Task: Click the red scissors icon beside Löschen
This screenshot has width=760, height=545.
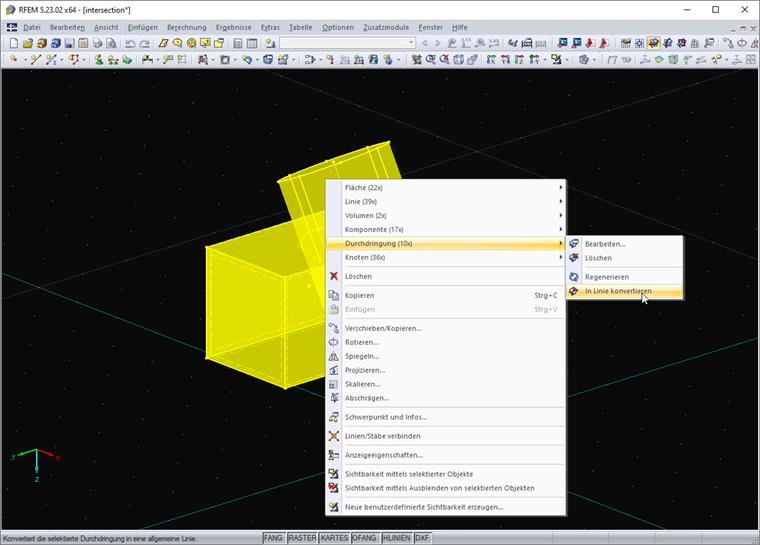Action: (334, 276)
